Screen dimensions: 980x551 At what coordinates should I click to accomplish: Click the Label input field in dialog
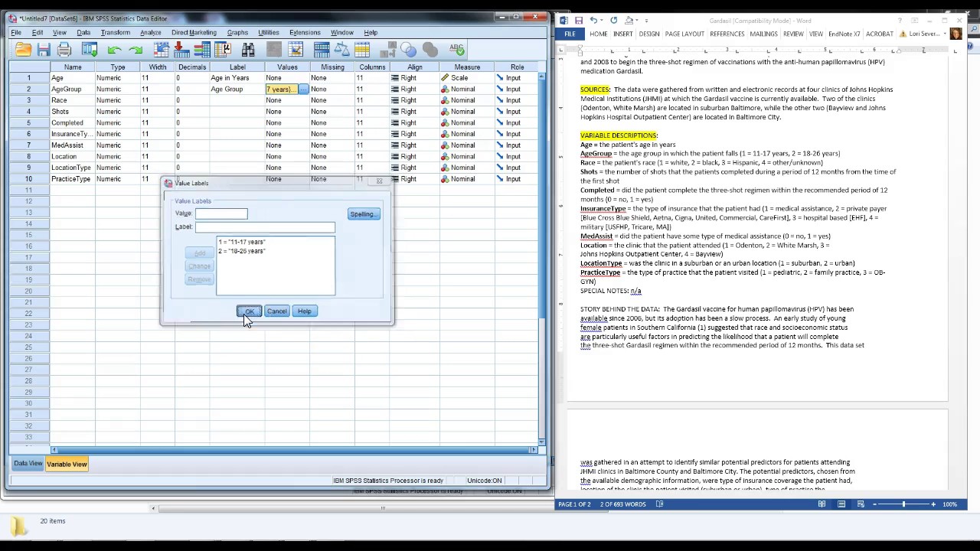click(265, 227)
